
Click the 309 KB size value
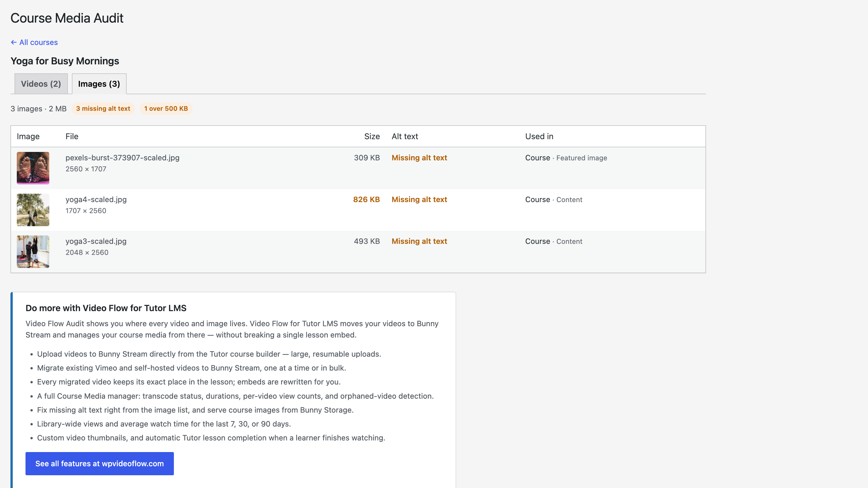(x=367, y=158)
